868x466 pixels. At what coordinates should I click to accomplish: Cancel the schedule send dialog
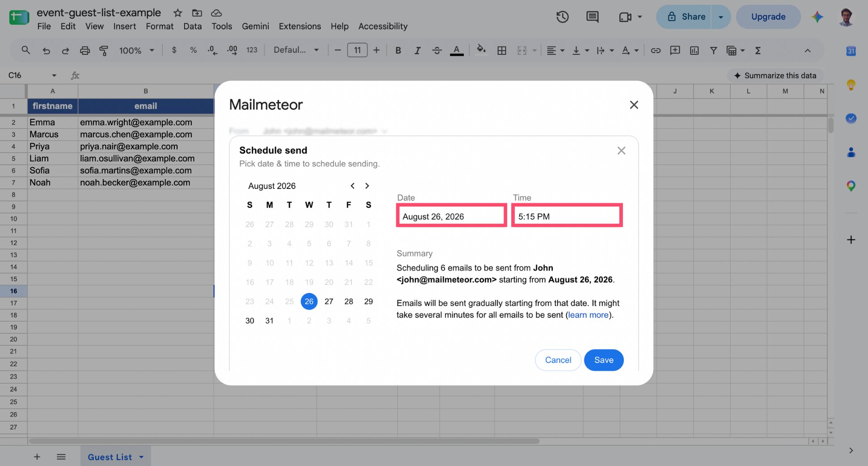[x=558, y=360]
